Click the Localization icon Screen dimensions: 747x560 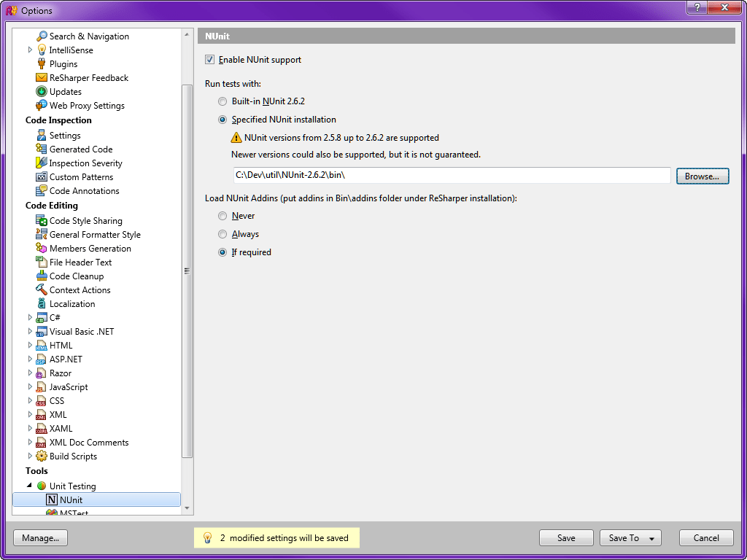[x=42, y=303]
